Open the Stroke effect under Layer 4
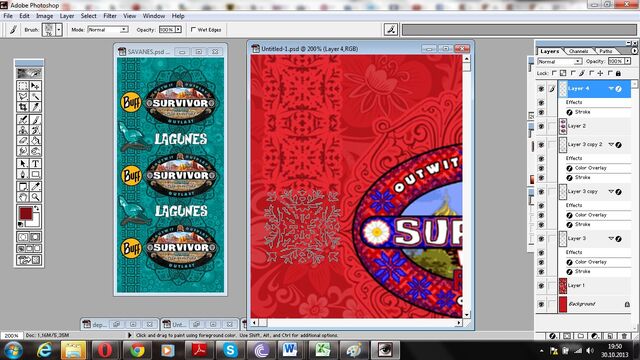This screenshot has width=640, height=360. pos(582,112)
